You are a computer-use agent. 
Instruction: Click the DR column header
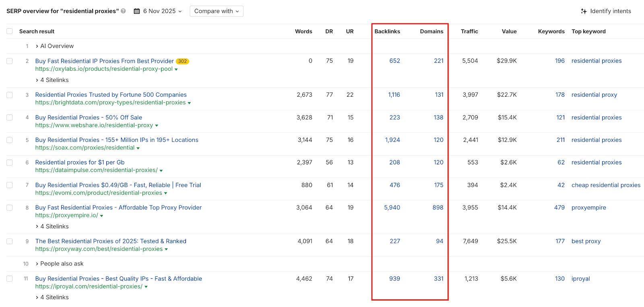tap(329, 31)
